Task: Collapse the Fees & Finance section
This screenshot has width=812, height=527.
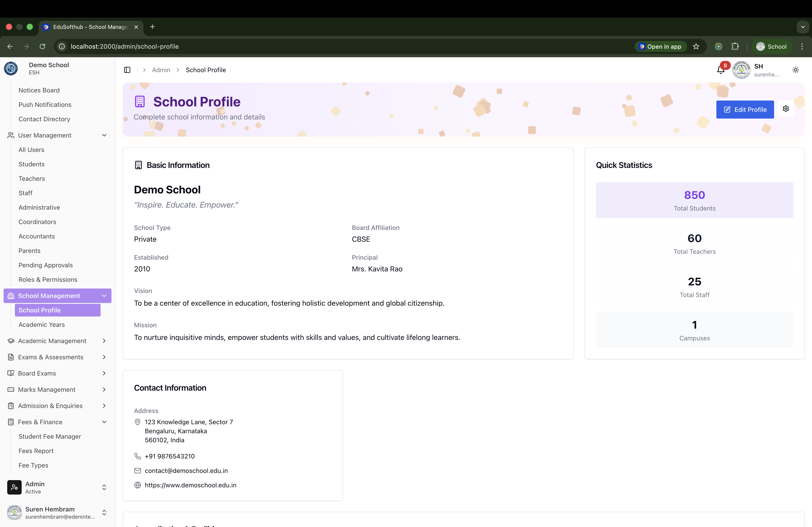Action: pos(104,422)
